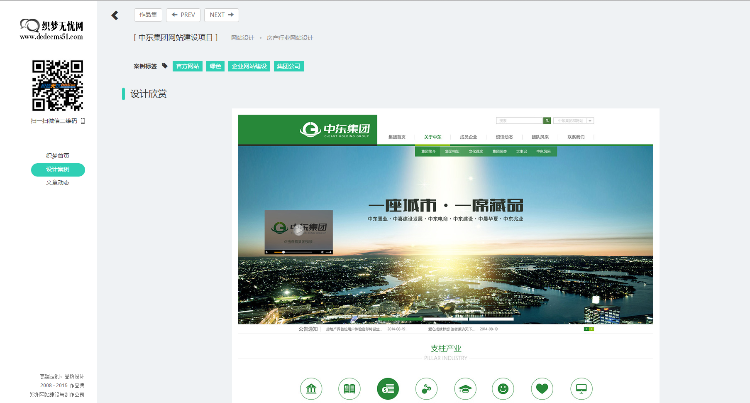
Task: Click the computer monitor industry icon
Action: (580, 388)
